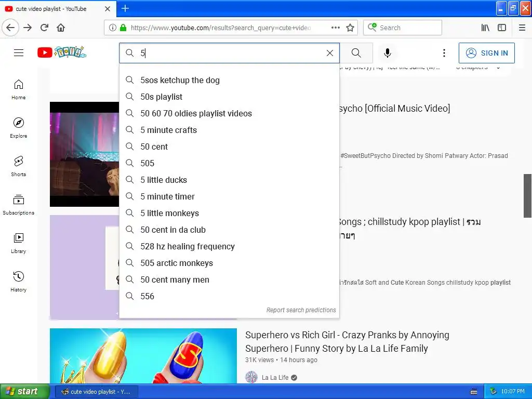Expand the chapters chevron near top right
Viewport: 532px width, 399px height.
[498, 68]
